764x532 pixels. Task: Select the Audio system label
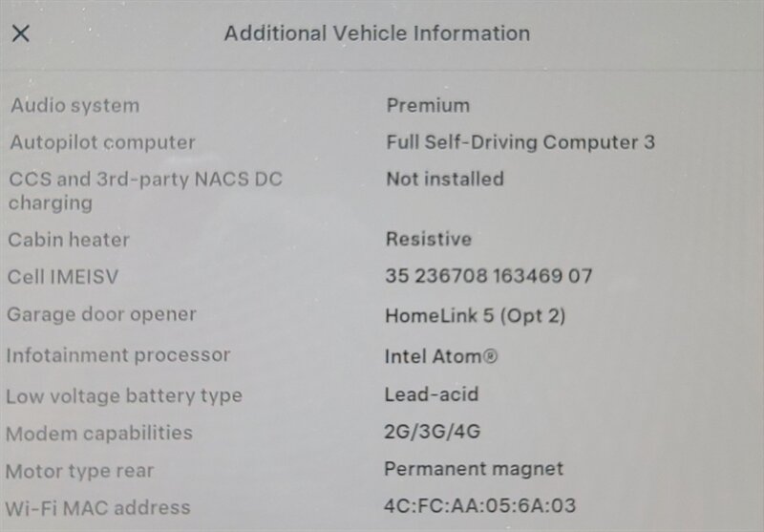74,106
